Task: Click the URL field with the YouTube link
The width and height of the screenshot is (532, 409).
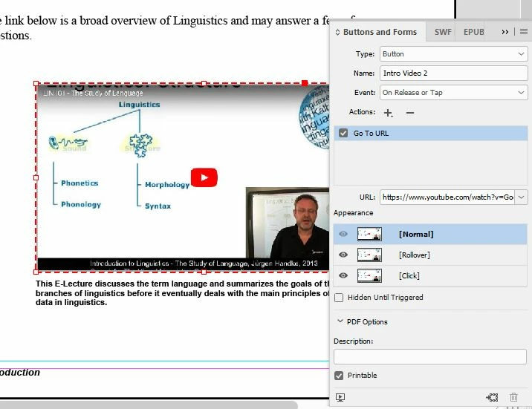Action: click(447, 197)
